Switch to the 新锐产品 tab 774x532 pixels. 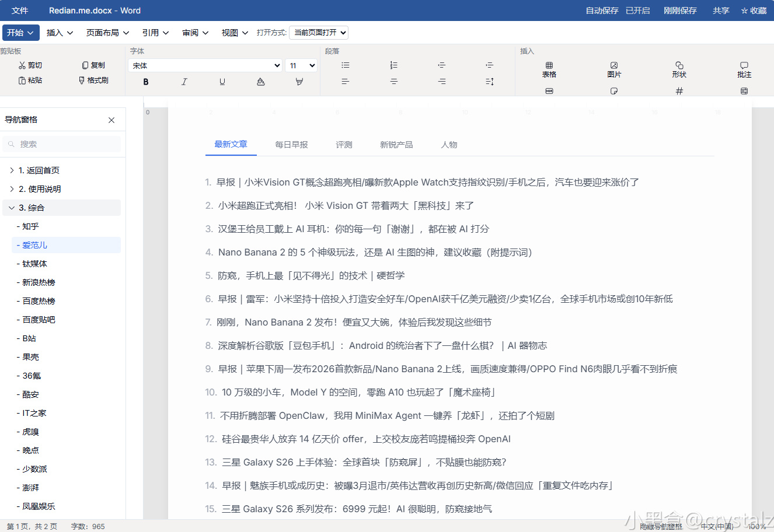point(396,145)
